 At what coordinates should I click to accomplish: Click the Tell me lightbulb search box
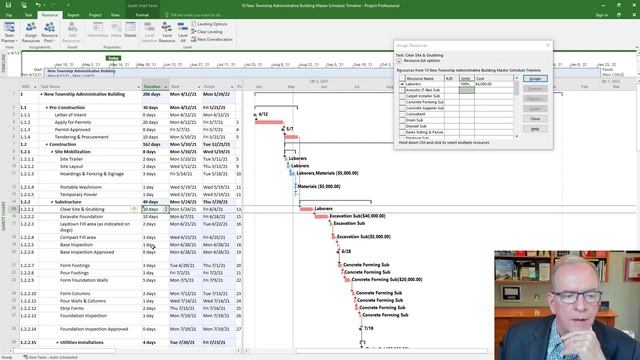point(194,15)
